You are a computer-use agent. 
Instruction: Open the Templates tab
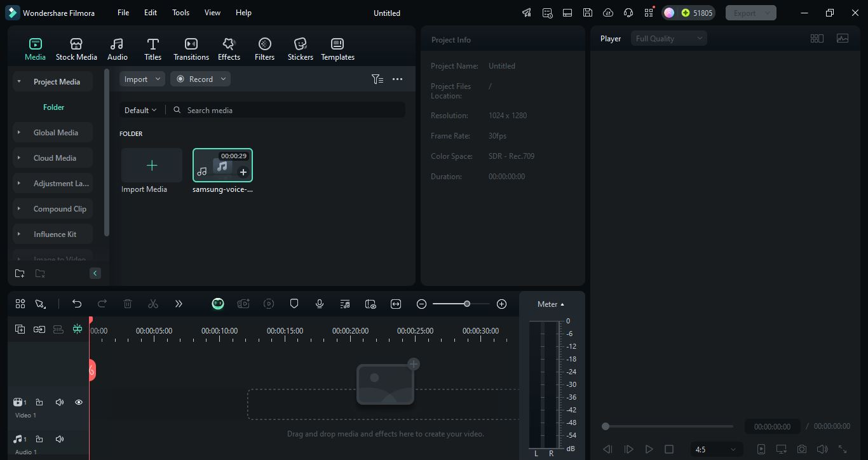click(x=337, y=49)
